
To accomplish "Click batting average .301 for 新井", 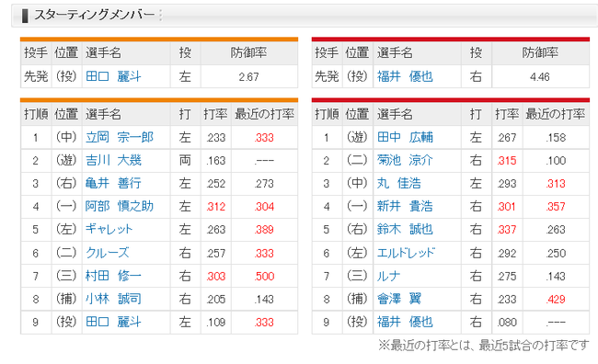I will click(507, 207).
